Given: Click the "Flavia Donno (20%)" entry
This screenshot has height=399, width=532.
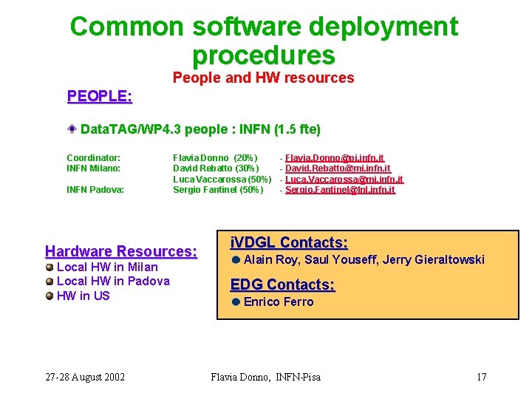Looking at the screenshot, I should [x=215, y=158].
